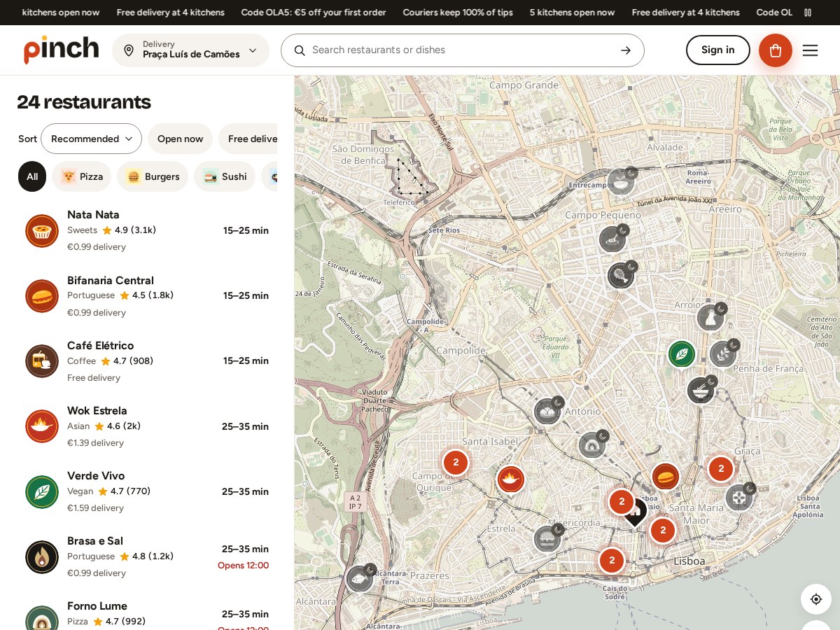840x630 pixels.
Task: Open the closed fish marker near Alcântara-Terra
Action: click(360, 578)
